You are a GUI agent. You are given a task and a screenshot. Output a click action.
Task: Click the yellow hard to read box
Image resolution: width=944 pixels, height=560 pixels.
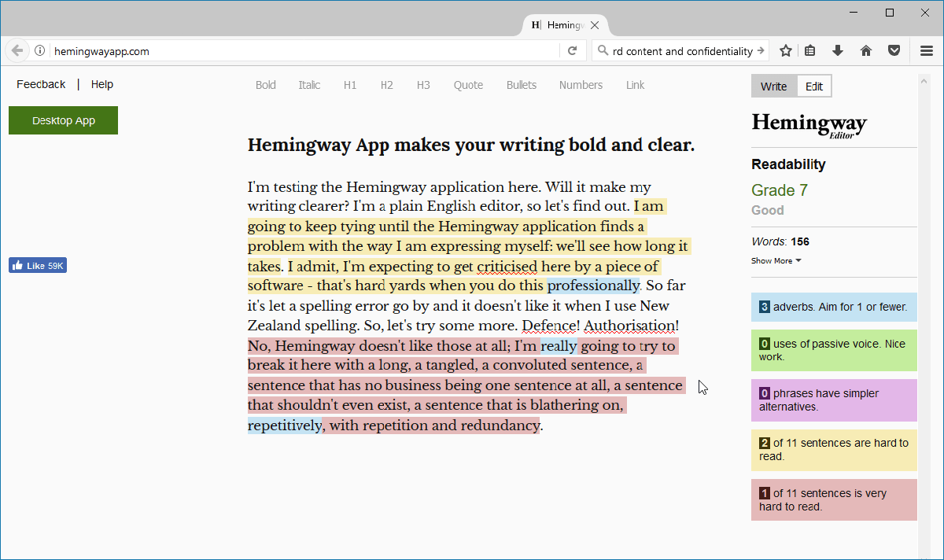[834, 450]
